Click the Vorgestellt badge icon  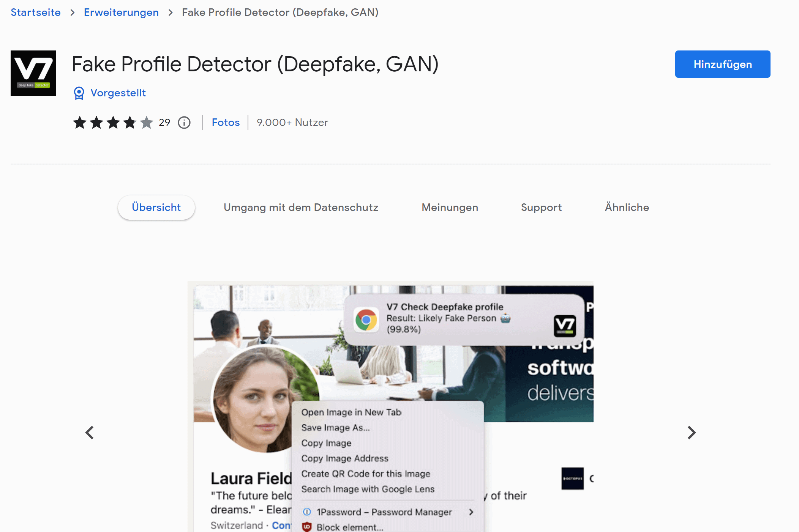tap(79, 93)
